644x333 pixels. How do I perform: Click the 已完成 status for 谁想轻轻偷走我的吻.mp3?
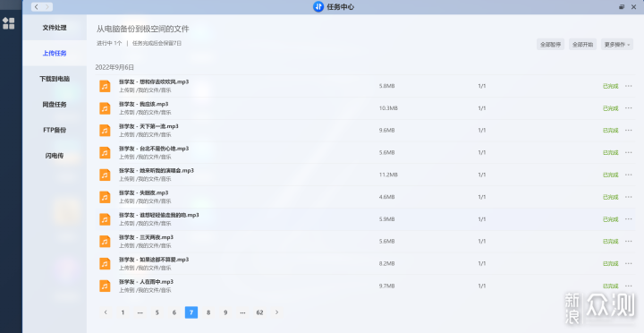pyautogui.click(x=610, y=219)
